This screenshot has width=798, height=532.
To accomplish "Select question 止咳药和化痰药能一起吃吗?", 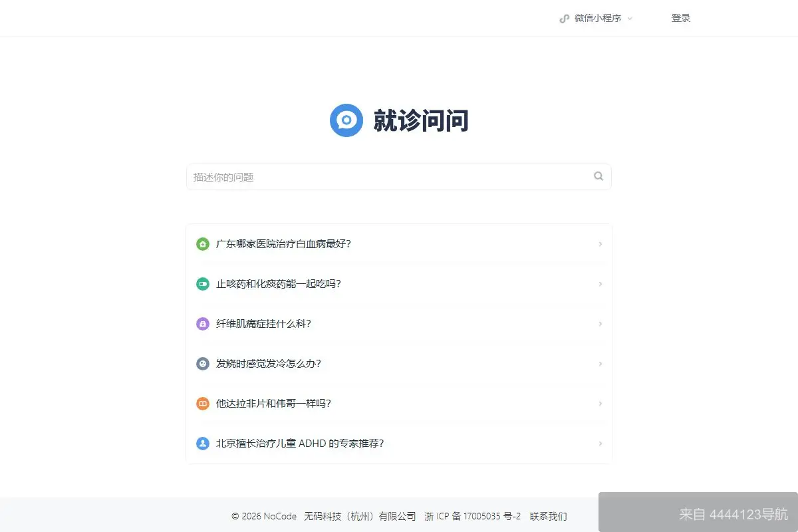I will pyautogui.click(x=399, y=284).
